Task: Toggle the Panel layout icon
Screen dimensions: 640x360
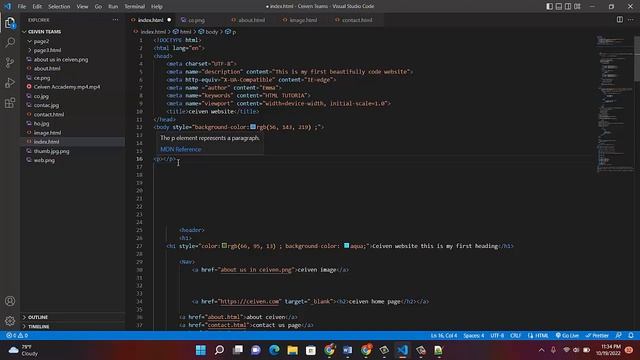Action: tap(559, 6)
